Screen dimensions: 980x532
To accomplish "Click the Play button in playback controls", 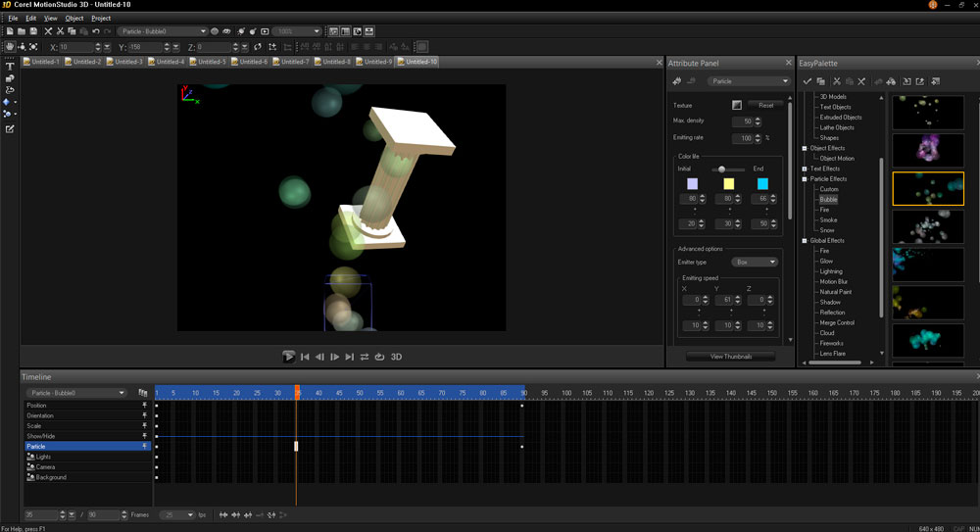I will pos(288,357).
